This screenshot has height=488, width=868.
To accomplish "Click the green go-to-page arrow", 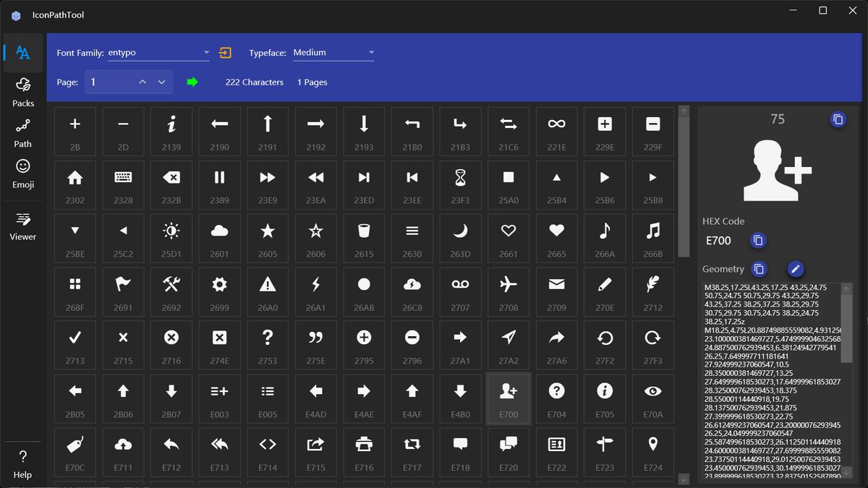I will click(192, 82).
